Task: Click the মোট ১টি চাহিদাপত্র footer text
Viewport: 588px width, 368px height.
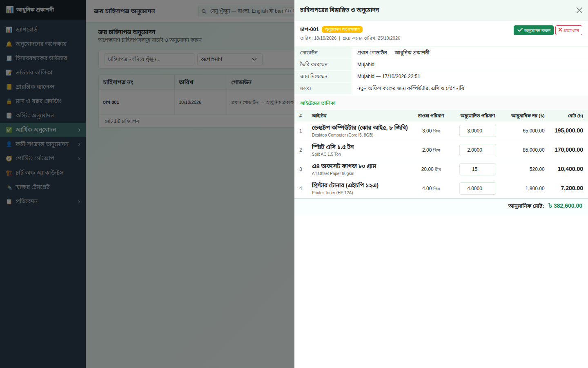Action: pyautogui.click(x=122, y=121)
